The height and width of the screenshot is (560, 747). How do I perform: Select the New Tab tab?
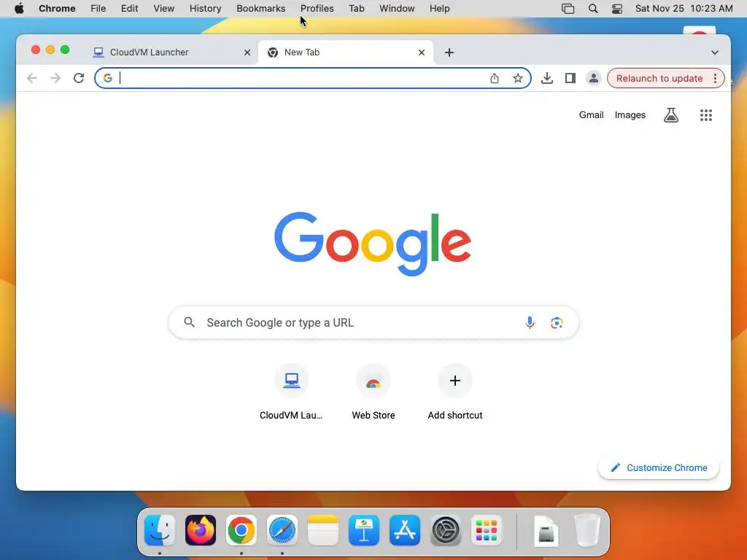345,52
